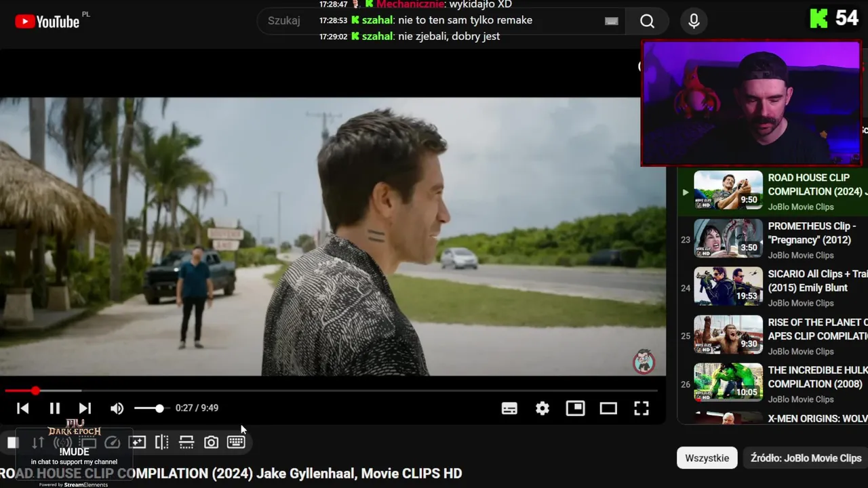Click the ROAD HOUSE CLIP COMPILATION playlist title
This screenshot has height=488, width=868.
818,184
